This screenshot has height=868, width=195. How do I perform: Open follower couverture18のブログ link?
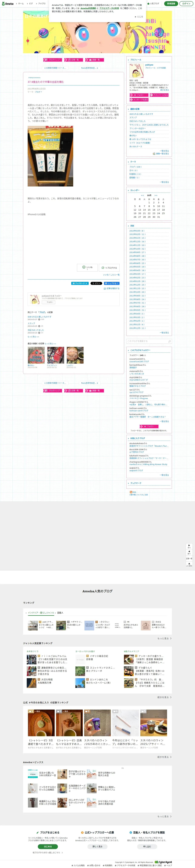pyautogui.click(x=139, y=362)
